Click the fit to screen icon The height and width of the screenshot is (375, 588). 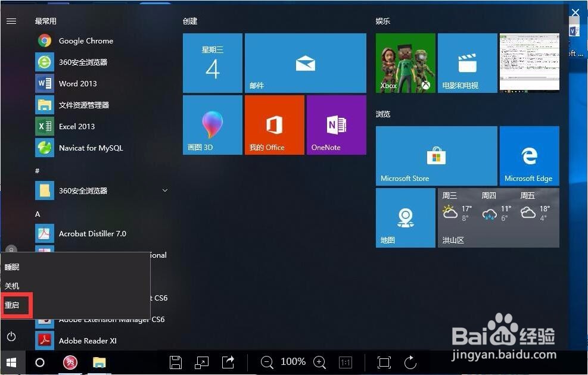coord(384,362)
